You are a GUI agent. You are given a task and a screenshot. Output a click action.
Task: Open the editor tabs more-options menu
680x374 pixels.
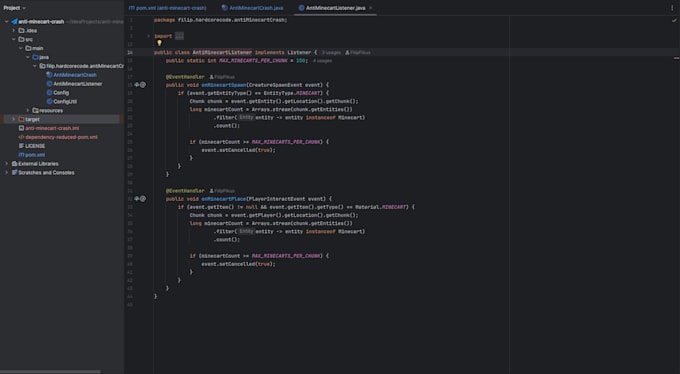point(672,8)
